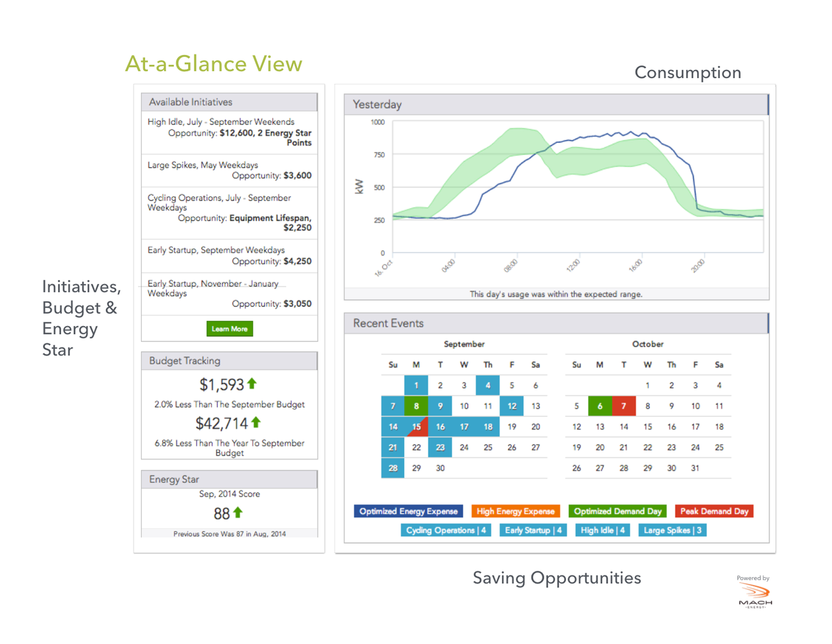Click the '2.0% Less Than The September Budget' text
The image size is (832, 644).
229,404
